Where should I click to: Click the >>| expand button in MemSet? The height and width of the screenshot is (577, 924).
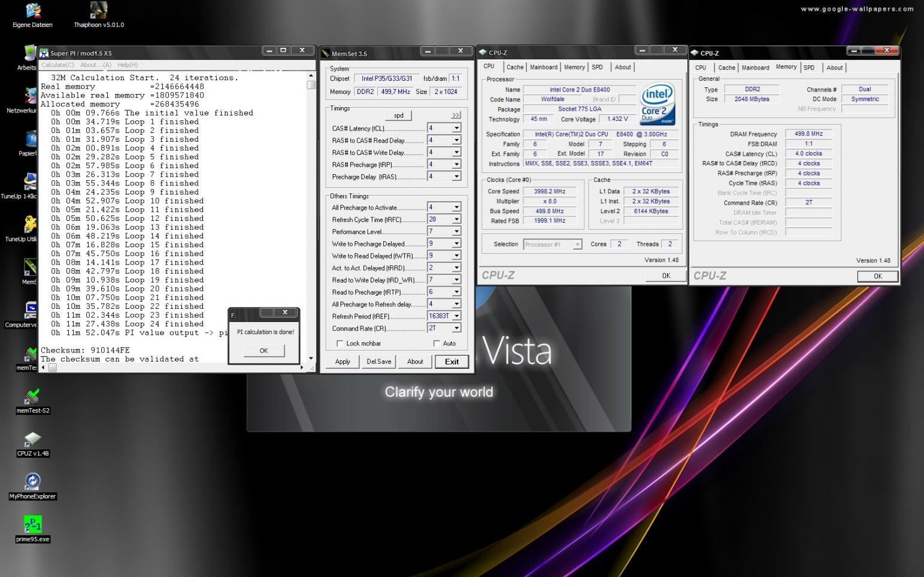point(456,115)
